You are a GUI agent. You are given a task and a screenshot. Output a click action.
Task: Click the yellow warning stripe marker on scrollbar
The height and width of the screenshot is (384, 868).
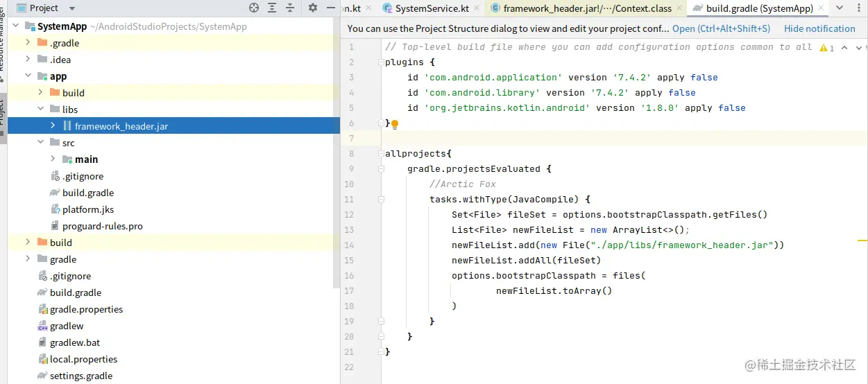click(862, 240)
